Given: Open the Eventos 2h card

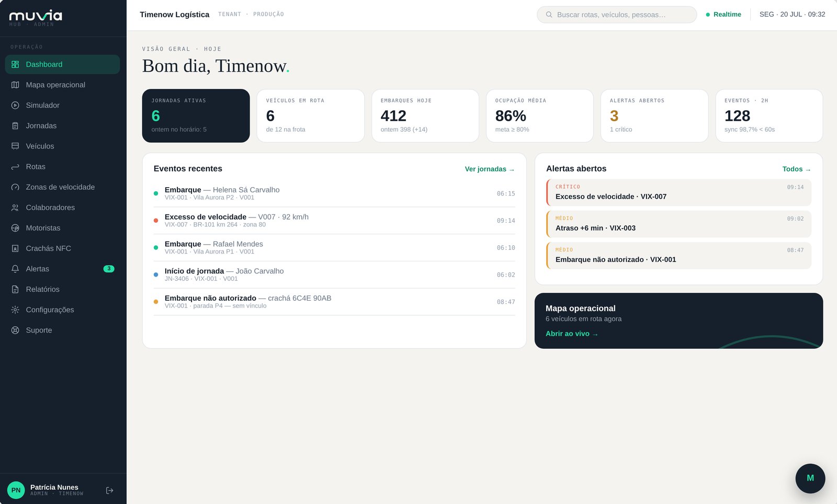Looking at the screenshot, I should coord(769,116).
